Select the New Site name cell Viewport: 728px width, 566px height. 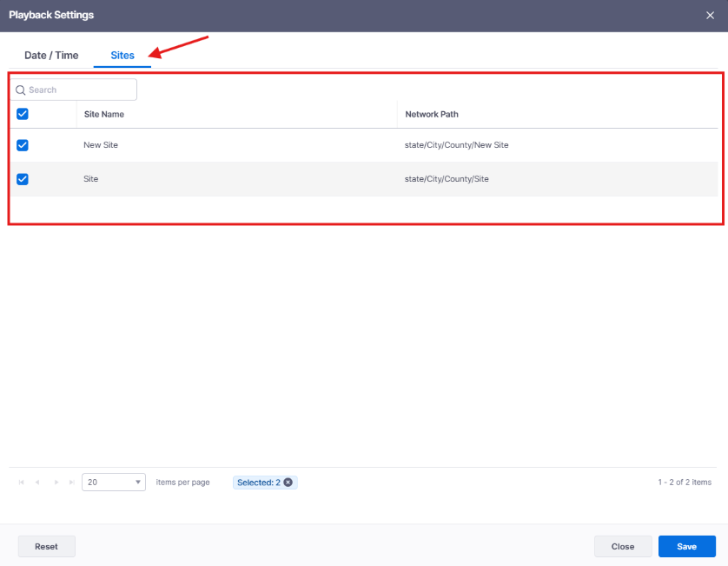coord(101,145)
